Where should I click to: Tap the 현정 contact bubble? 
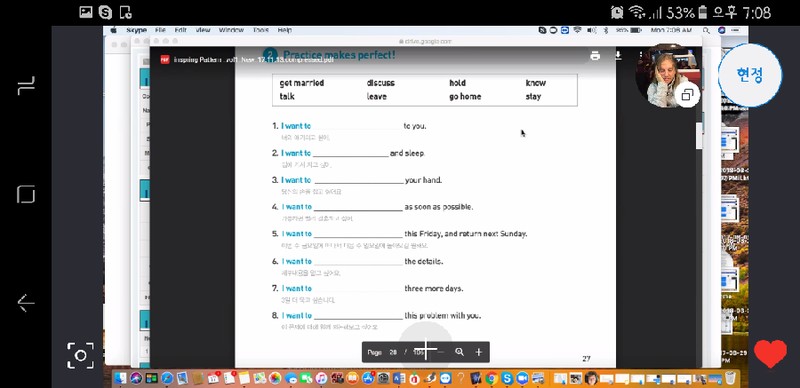click(749, 75)
